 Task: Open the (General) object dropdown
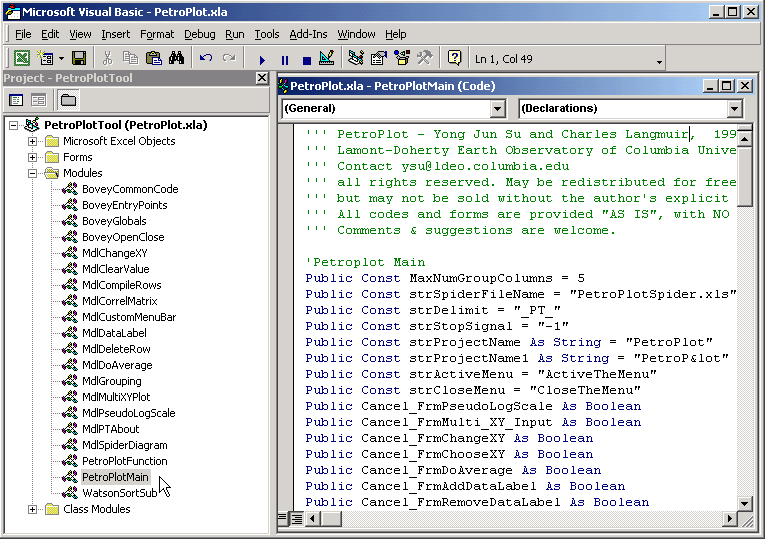(x=497, y=108)
